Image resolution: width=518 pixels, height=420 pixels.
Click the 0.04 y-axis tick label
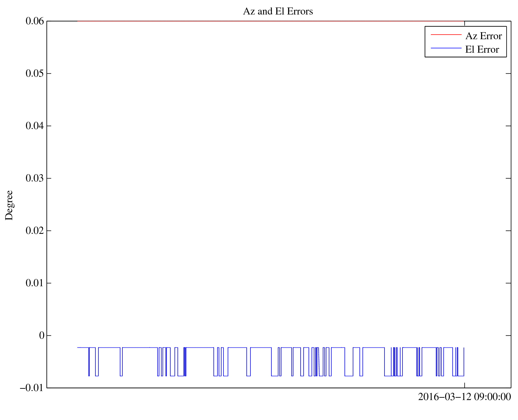tap(34, 126)
